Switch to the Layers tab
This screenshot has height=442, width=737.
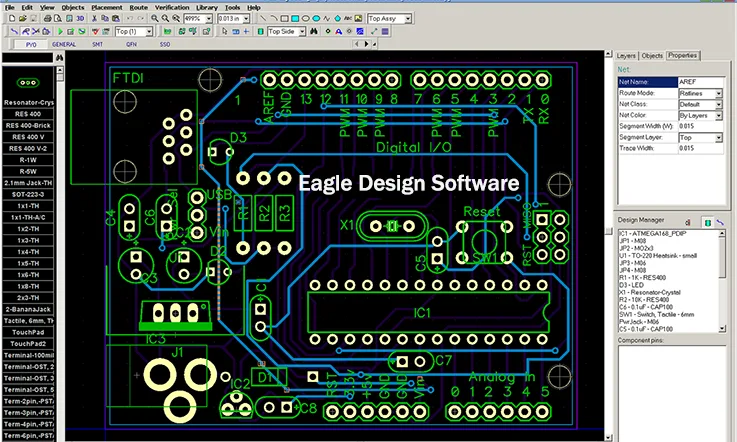point(626,55)
